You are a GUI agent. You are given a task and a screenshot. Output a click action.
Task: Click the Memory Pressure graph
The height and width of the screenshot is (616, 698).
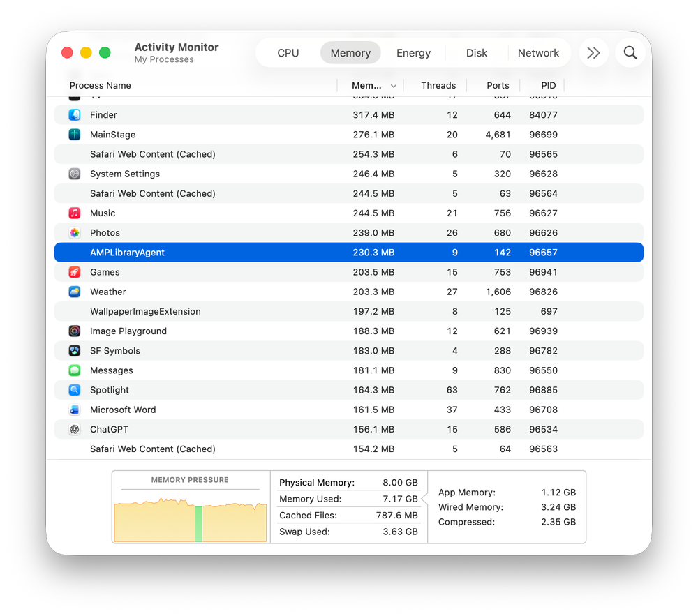tap(191, 518)
